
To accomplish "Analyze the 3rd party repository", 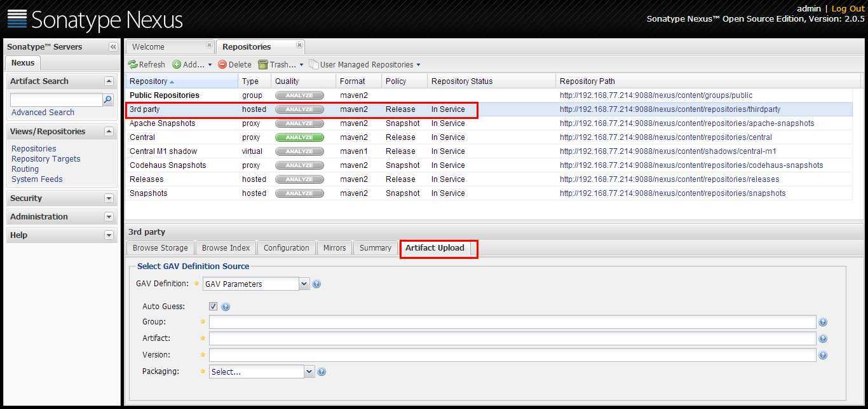I will point(299,109).
